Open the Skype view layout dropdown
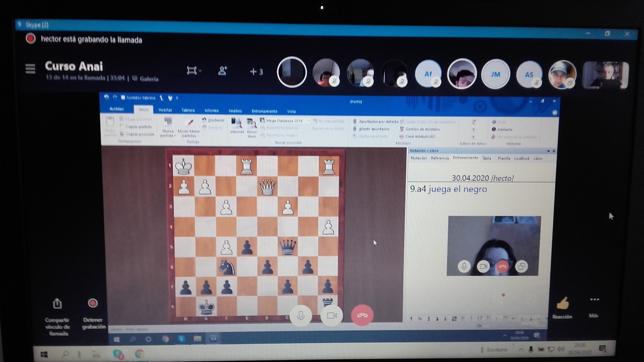 [x=194, y=71]
